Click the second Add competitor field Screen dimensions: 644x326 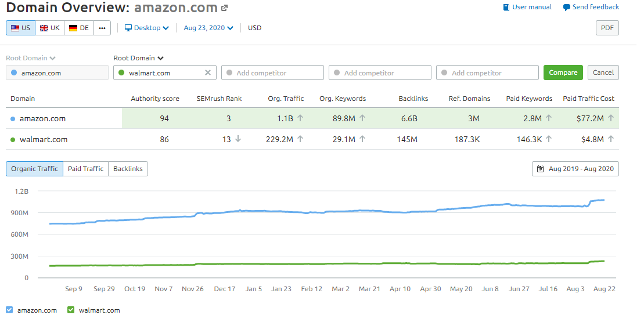pyautogui.click(x=380, y=73)
